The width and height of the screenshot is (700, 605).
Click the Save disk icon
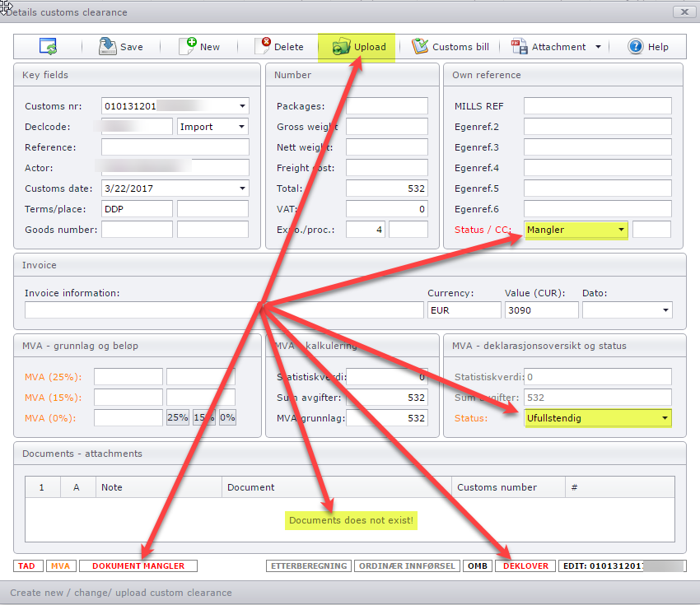(x=108, y=47)
